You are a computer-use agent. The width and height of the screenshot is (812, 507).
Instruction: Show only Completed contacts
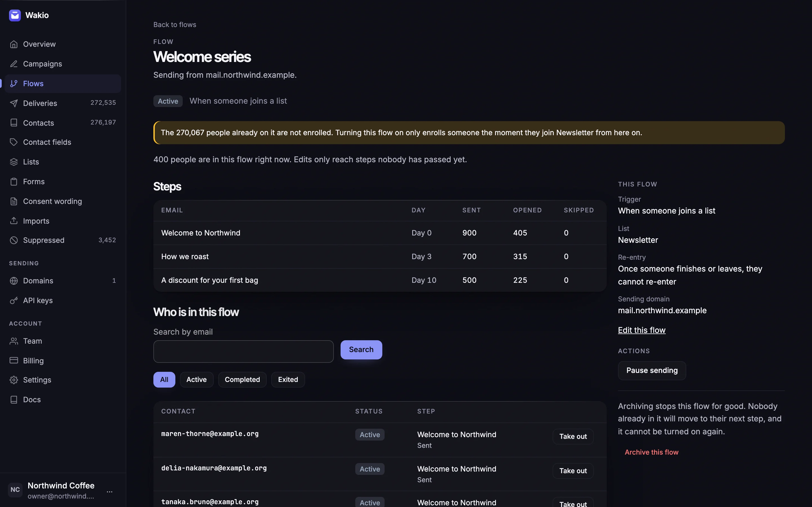pos(242,380)
